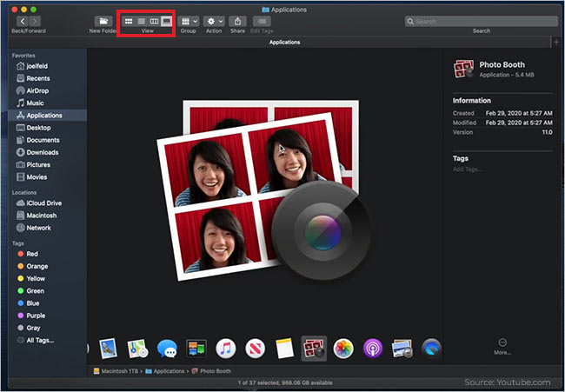Image resolution: width=565 pixels, height=392 pixels.
Task: Select QuickTime Player thumbnail
Action: click(x=431, y=349)
